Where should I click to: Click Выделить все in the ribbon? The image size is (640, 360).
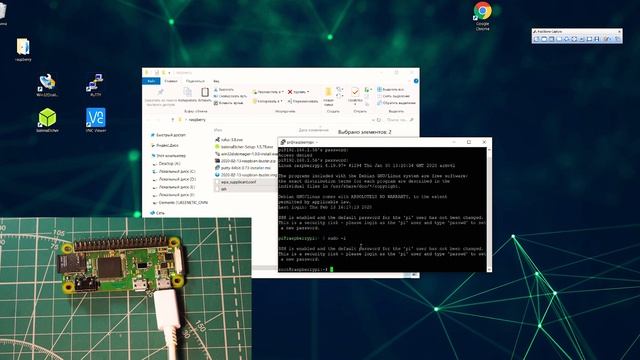391,89
